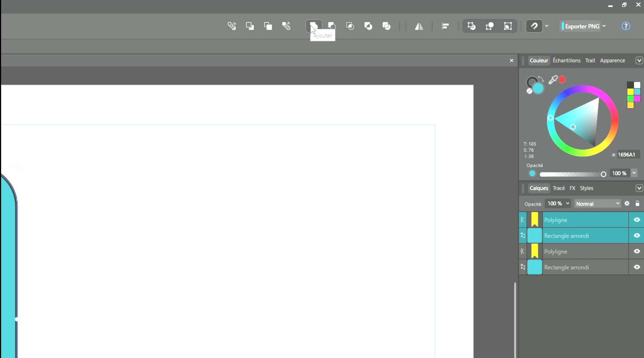
Task: Open the Normal blend mode dropdown
Action: [x=597, y=204]
